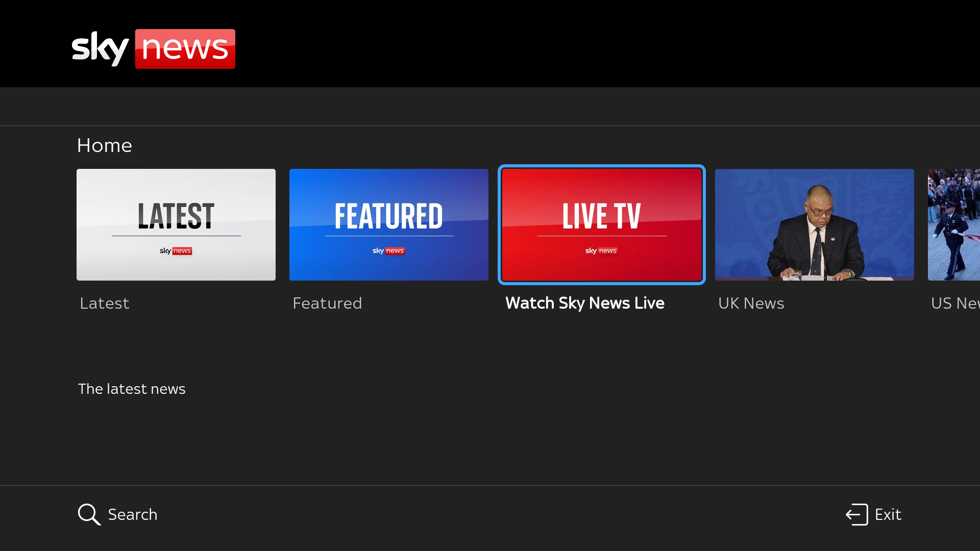Click the red news badge in the logo

[x=185, y=48]
